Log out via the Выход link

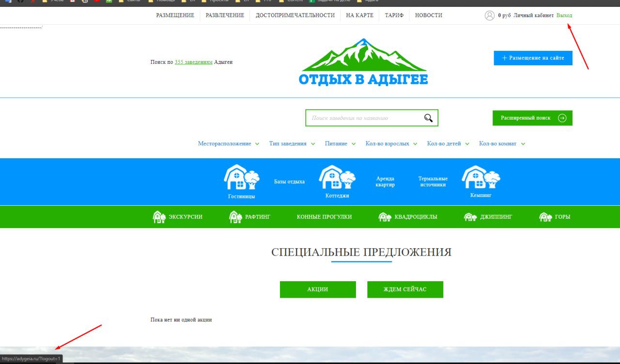click(x=564, y=15)
